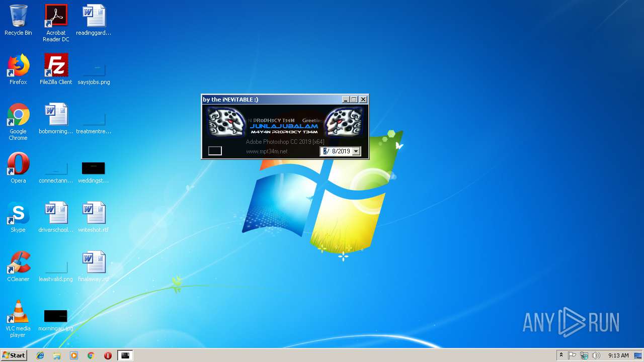Click the Adobe Photoshop CC 2019 [x64] text
Image resolution: width=644 pixels, height=362 pixels.
pos(285,142)
